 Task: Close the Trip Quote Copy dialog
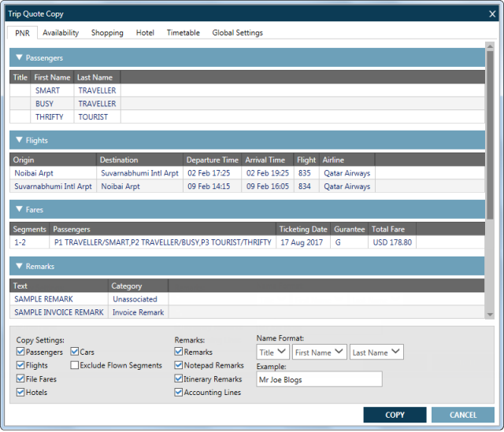click(492, 13)
